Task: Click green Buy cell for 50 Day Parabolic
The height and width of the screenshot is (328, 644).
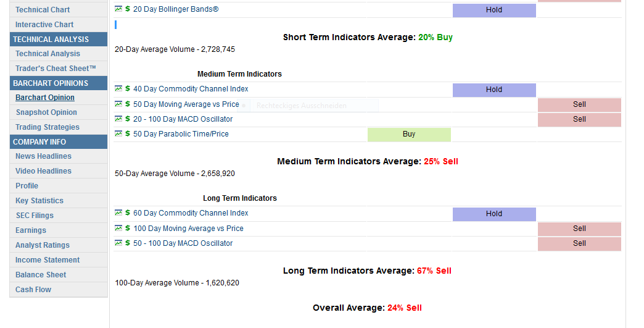Action: tap(409, 134)
